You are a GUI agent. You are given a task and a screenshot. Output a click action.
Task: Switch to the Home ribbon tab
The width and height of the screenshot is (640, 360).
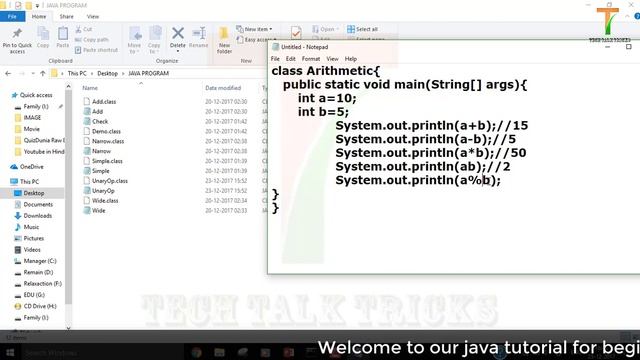(39, 17)
